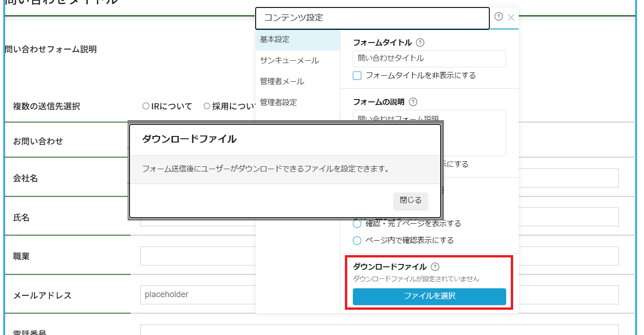Click the フォームタイトル text input

tap(429, 59)
